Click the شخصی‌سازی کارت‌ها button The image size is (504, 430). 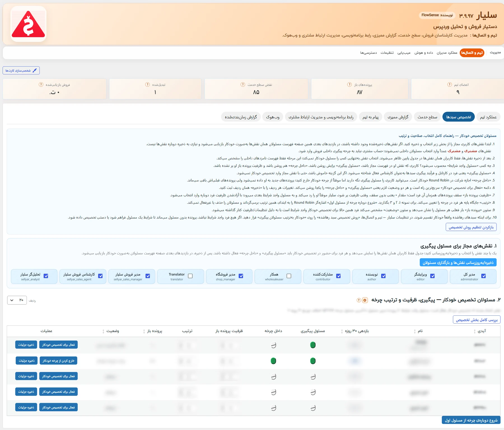point(21,71)
